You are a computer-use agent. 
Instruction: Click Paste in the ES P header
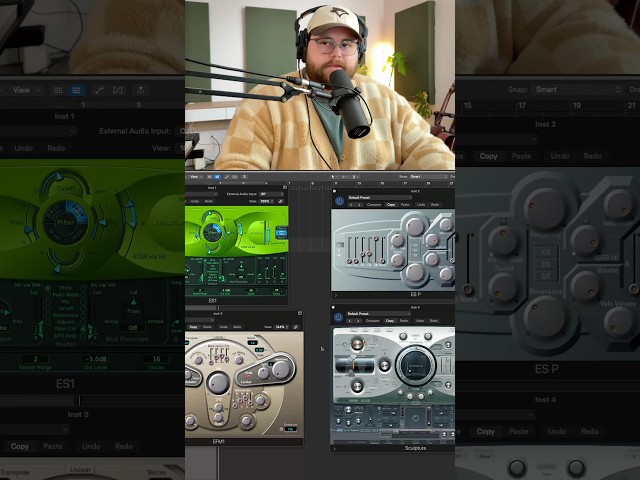coord(405,204)
